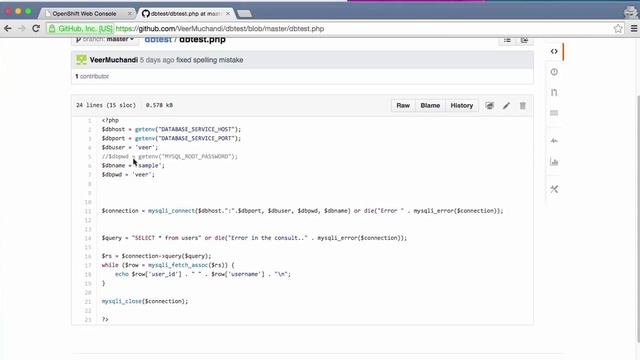Click the History button
640x360 pixels.
tap(462, 105)
